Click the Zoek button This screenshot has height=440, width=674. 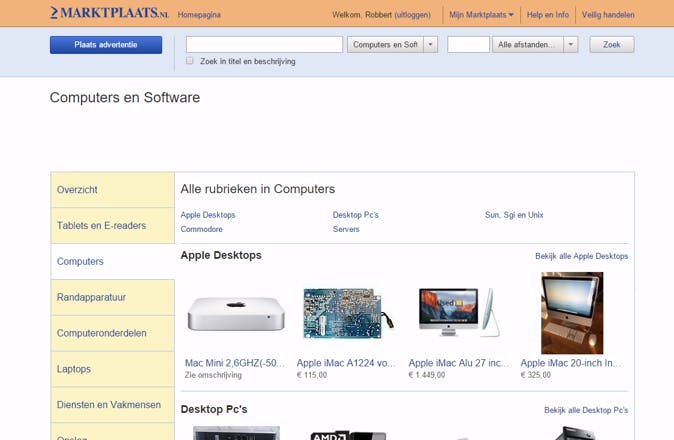612,45
